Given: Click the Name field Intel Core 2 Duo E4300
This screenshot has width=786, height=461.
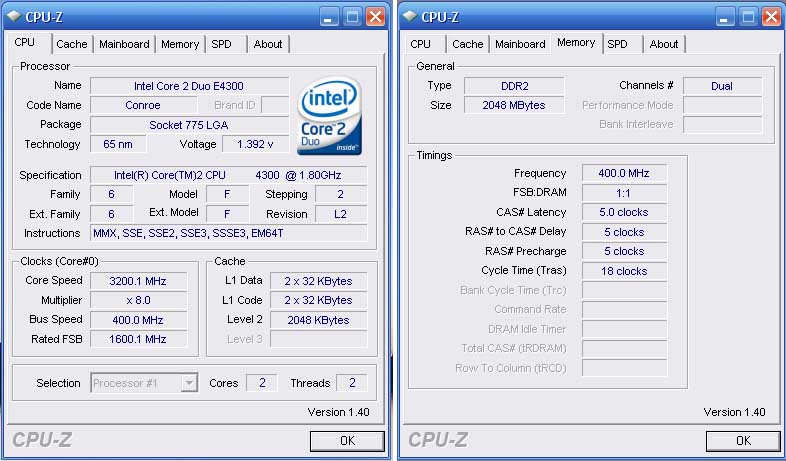Looking at the screenshot, I should 189,86.
